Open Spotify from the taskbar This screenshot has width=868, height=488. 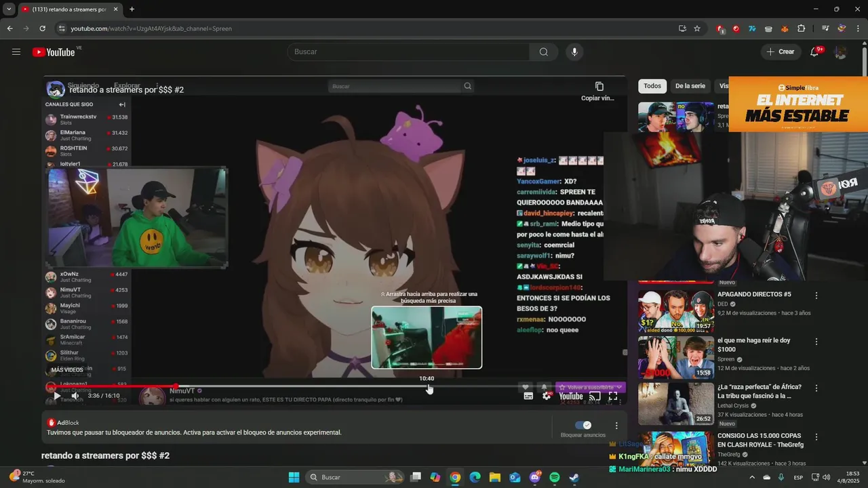coord(555,477)
